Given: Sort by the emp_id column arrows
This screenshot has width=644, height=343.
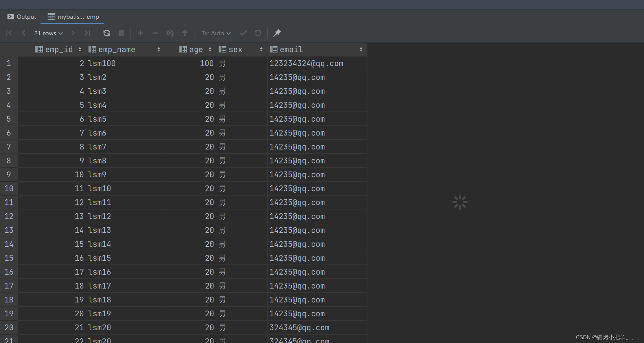Looking at the screenshot, I should 80,50.
